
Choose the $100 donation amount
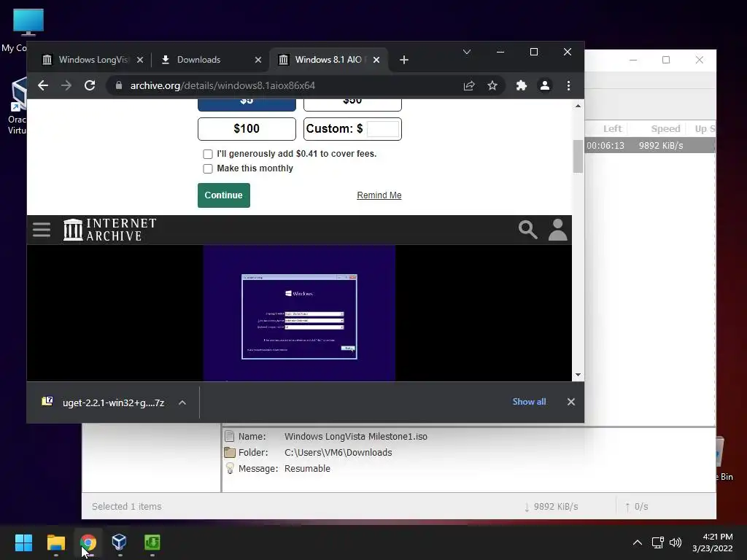pos(247,128)
